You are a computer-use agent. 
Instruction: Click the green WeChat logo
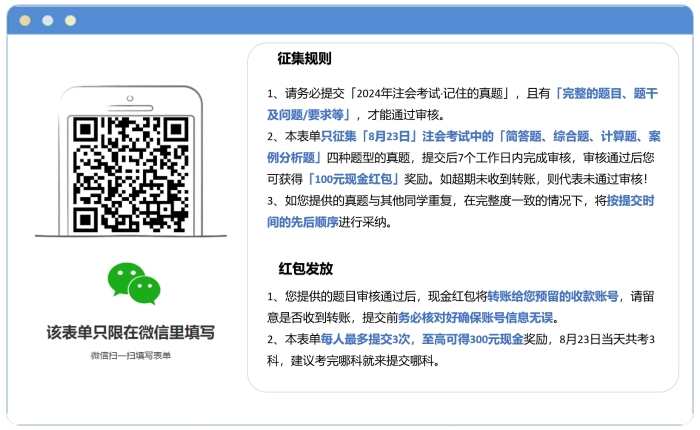click(x=134, y=282)
